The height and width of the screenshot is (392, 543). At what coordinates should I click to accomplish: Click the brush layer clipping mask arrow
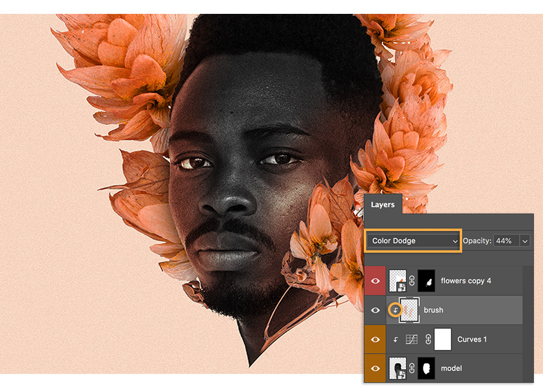(x=395, y=310)
